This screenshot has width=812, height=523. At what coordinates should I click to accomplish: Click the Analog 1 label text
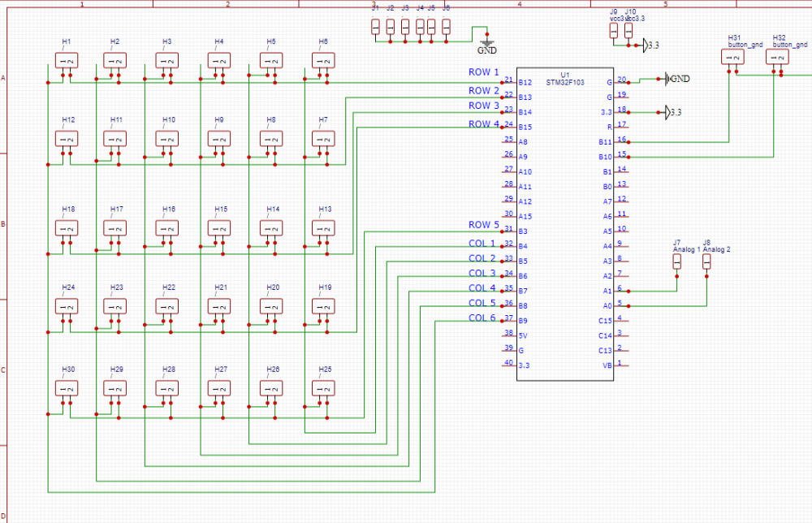687,249
